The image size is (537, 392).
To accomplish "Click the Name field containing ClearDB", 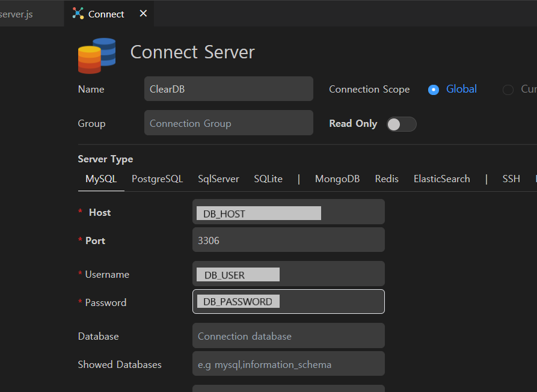I will pos(229,89).
